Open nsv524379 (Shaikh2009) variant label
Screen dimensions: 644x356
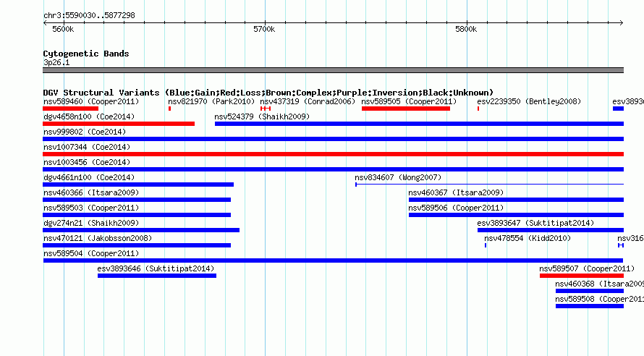pyautogui.click(x=262, y=116)
